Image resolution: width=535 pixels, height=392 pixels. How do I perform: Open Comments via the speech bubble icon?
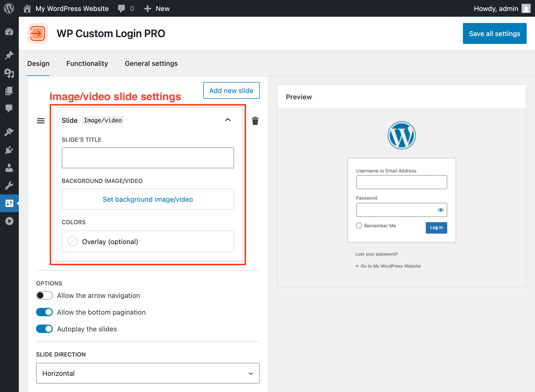coord(9,108)
